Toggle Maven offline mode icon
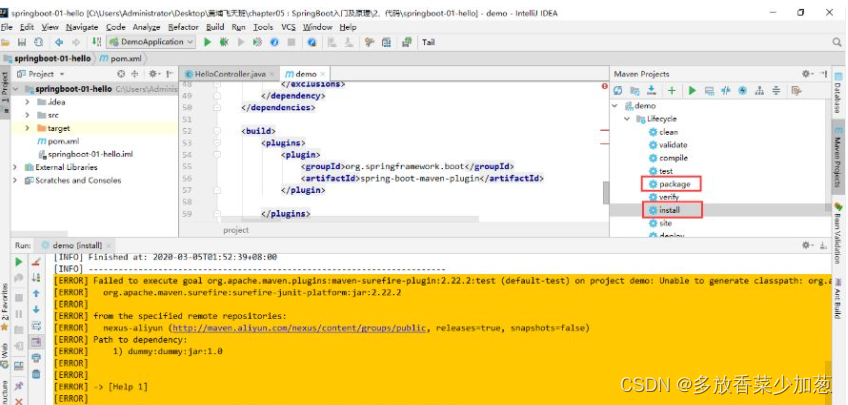The image size is (848, 405). (x=726, y=91)
